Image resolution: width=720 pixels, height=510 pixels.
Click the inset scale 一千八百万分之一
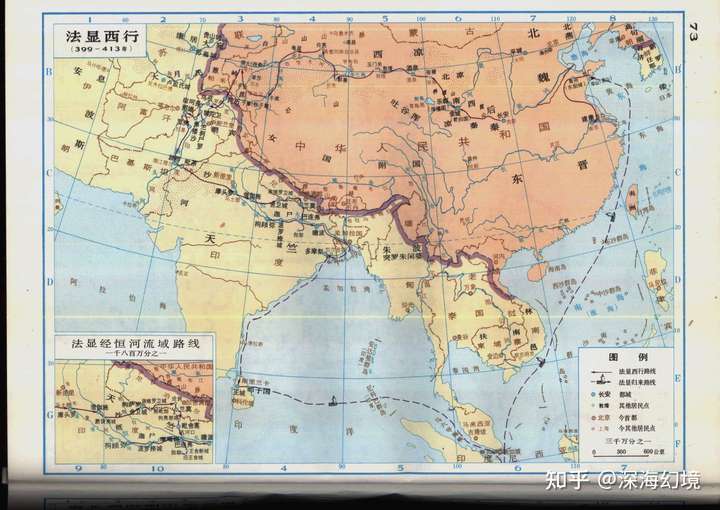135,353
